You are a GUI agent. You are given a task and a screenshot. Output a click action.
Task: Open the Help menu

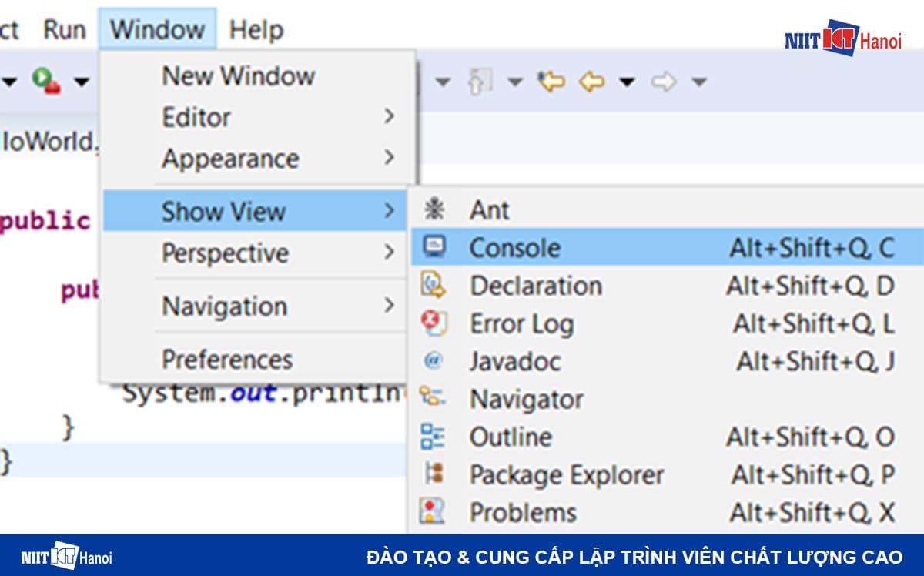tap(256, 30)
